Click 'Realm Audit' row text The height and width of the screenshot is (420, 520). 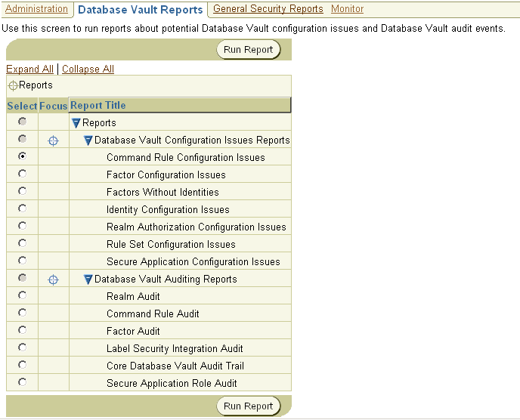133,296
